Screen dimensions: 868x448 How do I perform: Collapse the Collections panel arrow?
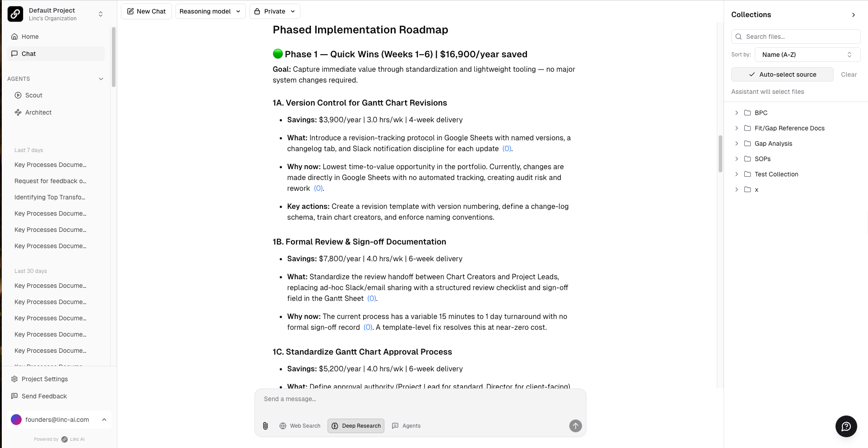pos(853,15)
